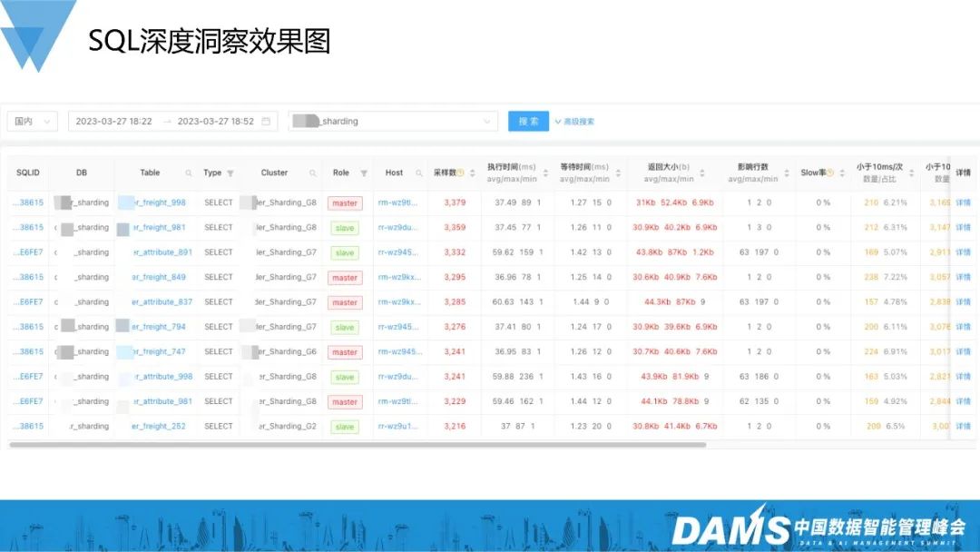
Task: Expand 高级搜索 advanced search options
Action: [x=574, y=122]
